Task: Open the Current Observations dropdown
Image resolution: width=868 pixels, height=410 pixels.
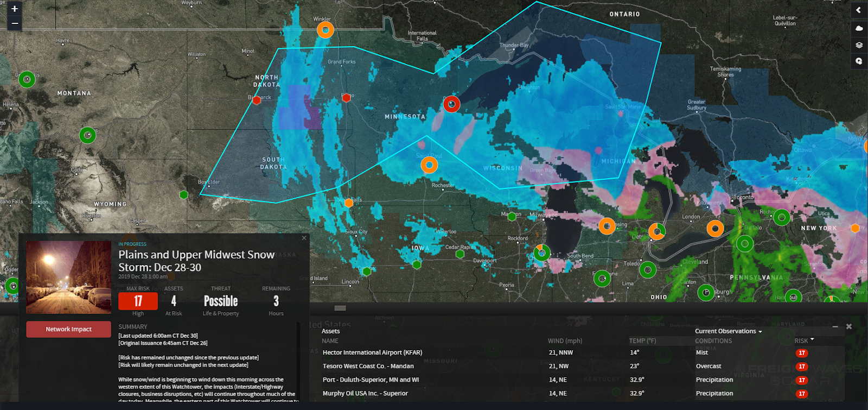Action: [x=729, y=331]
